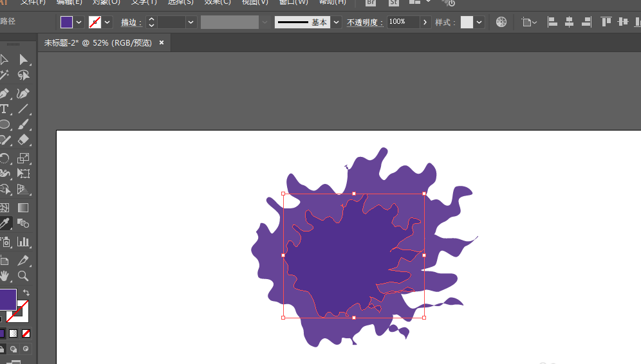Select the Paintbrush tool
The width and height of the screenshot is (641, 364).
pos(23,125)
